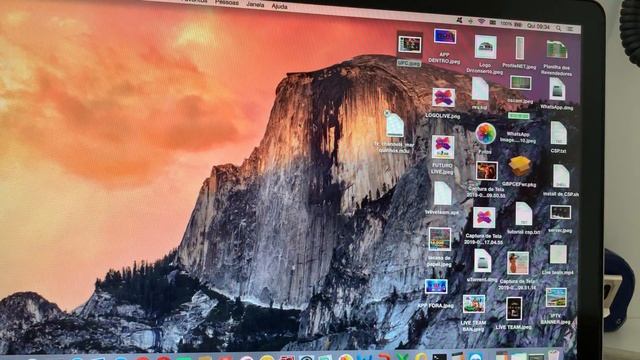This screenshot has height=360, width=640.
Task: Select the tvliveteam.apk file icon
Action: tap(442, 193)
